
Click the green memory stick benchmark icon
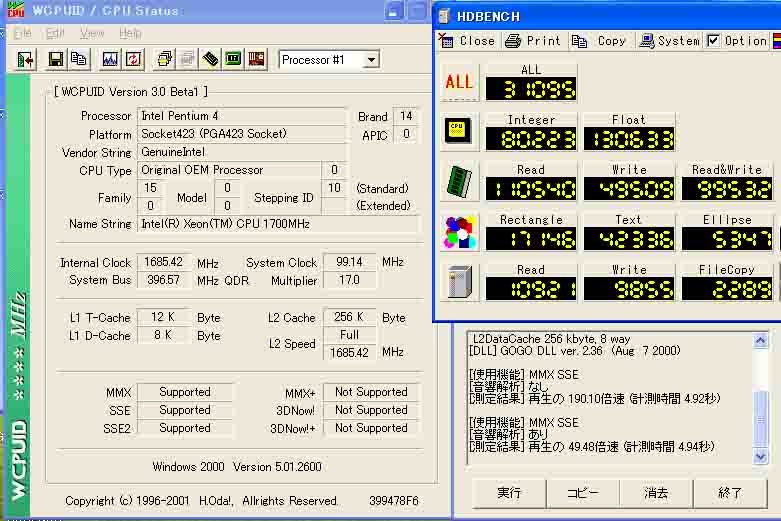pos(459,181)
